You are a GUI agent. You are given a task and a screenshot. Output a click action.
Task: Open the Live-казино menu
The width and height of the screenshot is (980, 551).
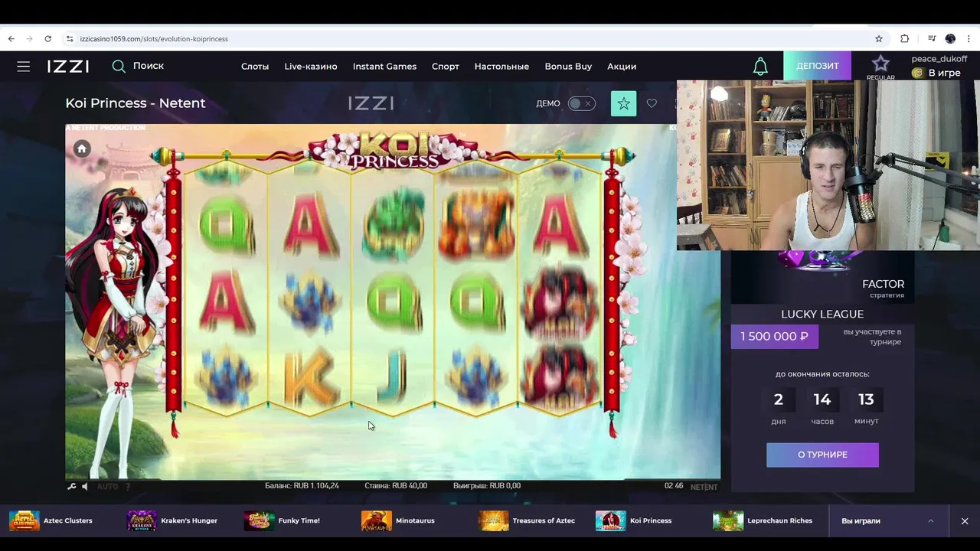point(311,67)
